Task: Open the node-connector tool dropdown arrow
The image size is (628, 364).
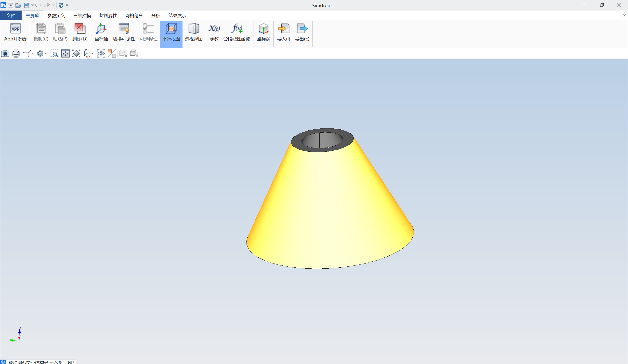Action: click(x=33, y=53)
